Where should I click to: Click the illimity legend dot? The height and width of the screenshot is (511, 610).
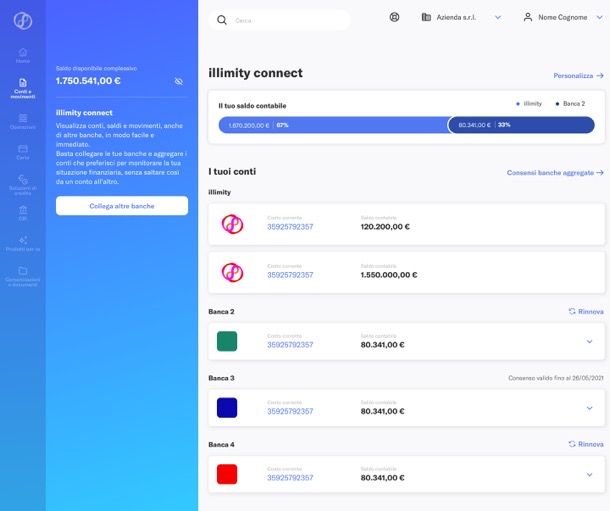tap(518, 104)
